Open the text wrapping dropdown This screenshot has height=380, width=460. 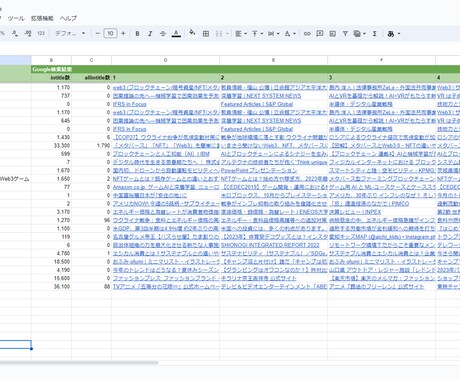[x=273, y=34]
